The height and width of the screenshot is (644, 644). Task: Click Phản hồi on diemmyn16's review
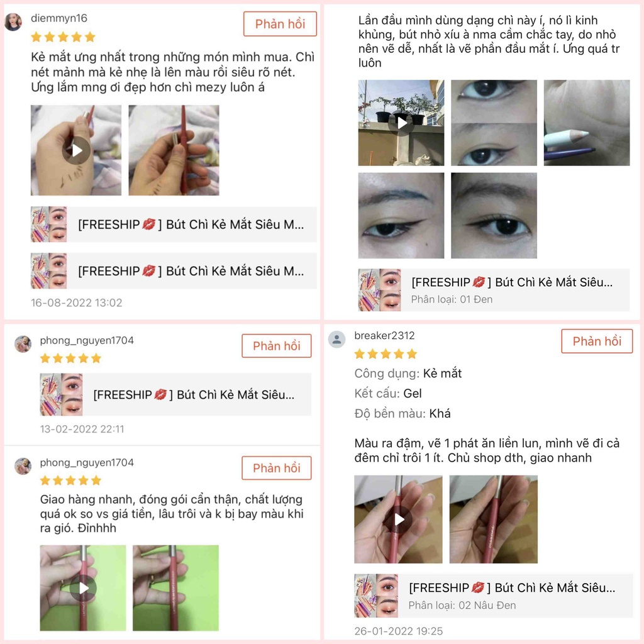pyautogui.click(x=280, y=24)
